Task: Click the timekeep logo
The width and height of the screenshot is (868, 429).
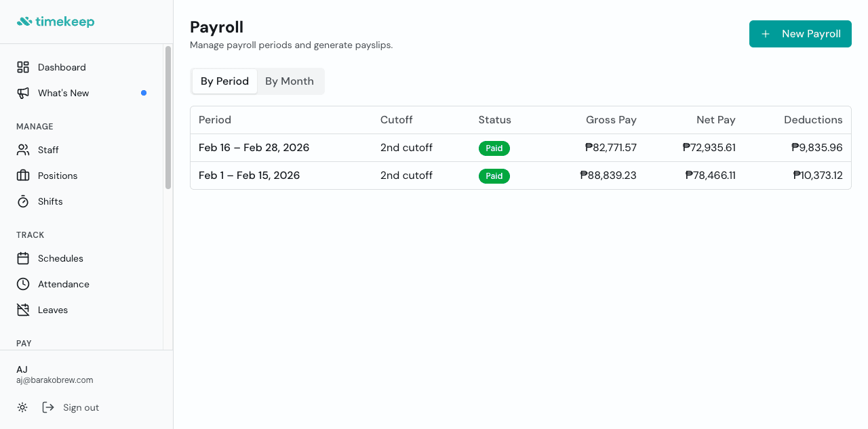Action: [x=56, y=21]
